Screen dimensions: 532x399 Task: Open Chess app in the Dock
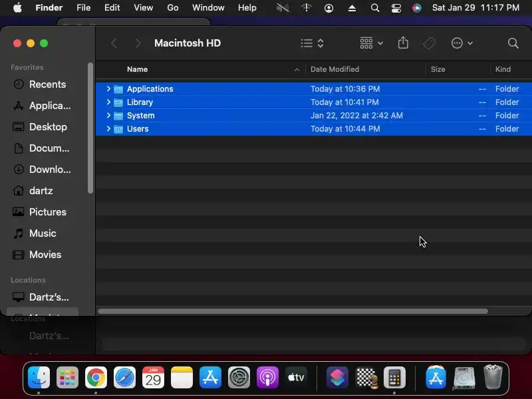pos(366,377)
